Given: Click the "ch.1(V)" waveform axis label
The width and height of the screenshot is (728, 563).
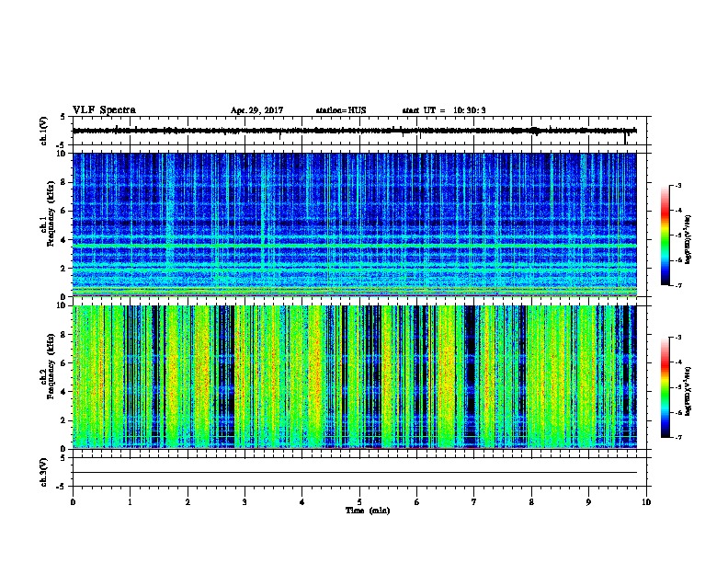Looking at the screenshot, I should coord(44,131).
